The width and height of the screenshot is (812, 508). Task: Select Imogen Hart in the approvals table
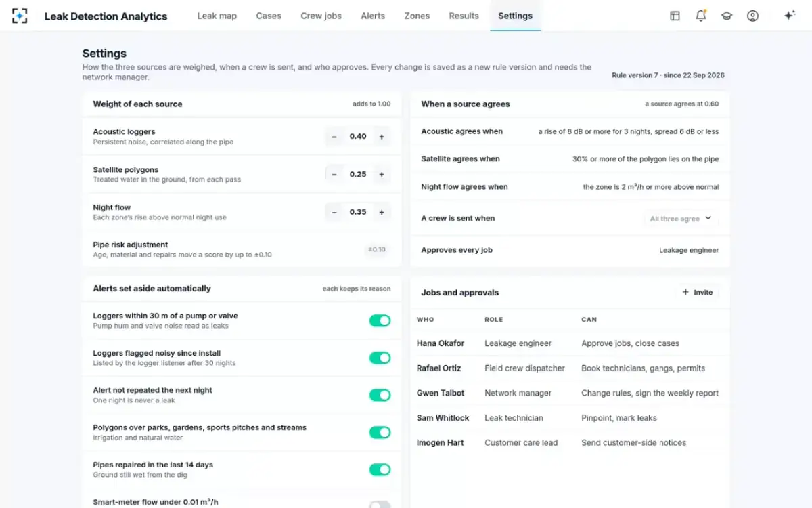(x=441, y=443)
